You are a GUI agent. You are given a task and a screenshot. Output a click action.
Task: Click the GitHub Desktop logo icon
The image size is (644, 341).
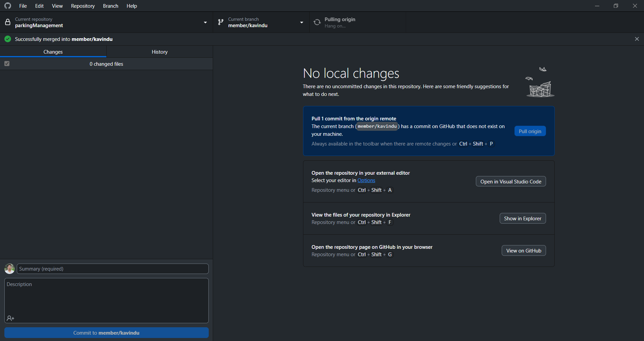click(x=7, y=6)
